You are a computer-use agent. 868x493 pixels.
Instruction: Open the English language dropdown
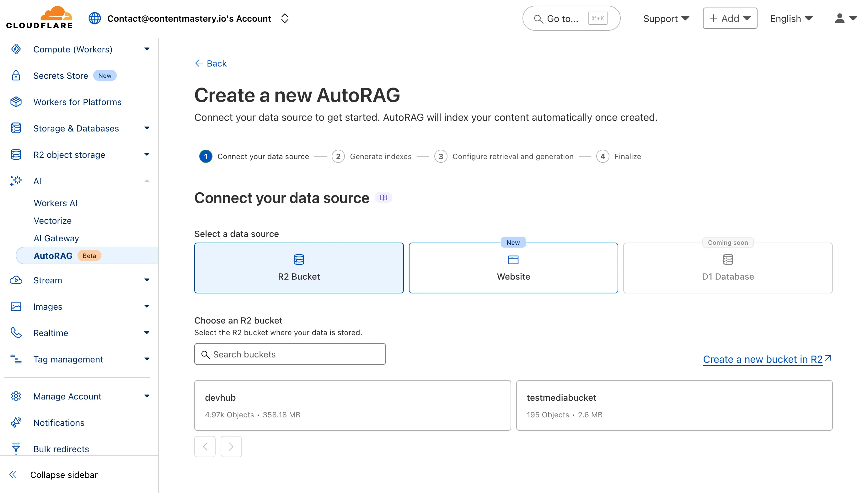(791, 18)
